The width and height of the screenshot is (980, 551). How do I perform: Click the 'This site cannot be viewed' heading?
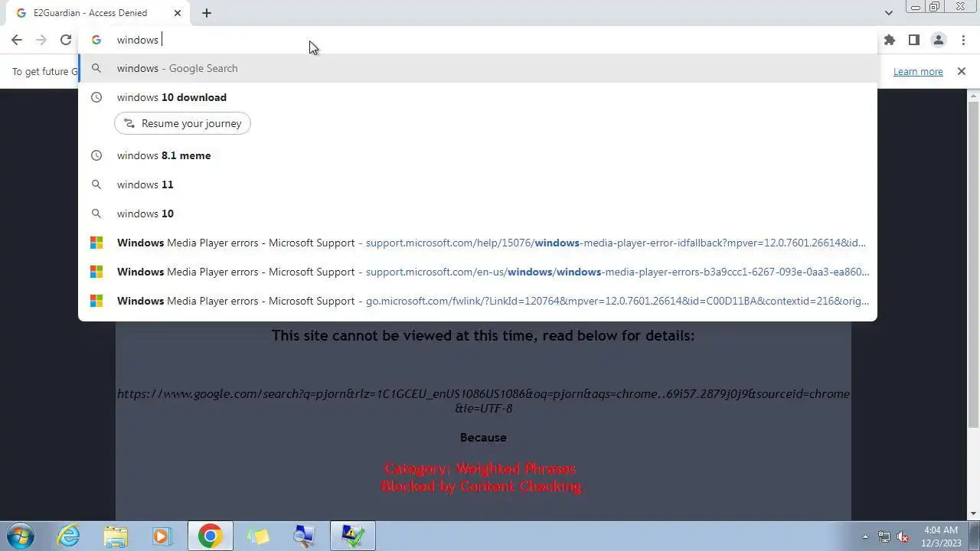coord(483,335)
